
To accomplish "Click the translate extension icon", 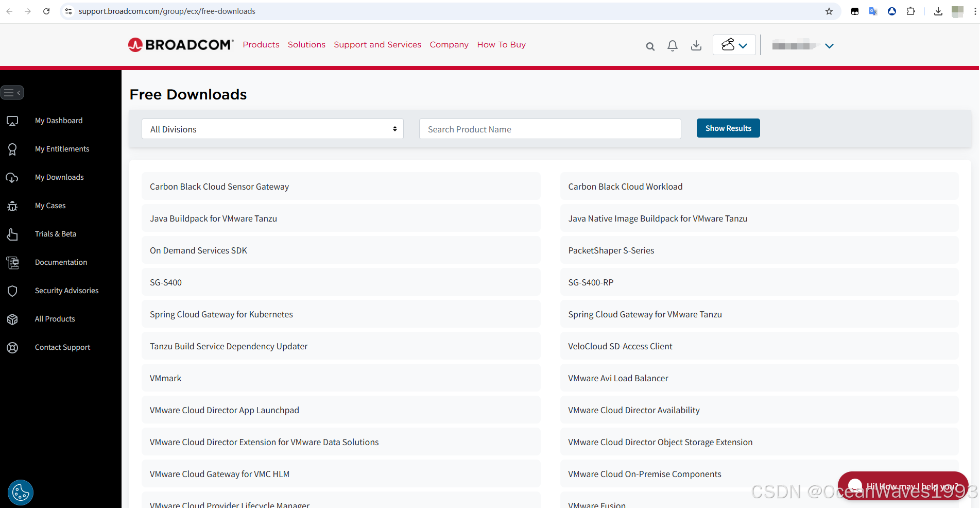I will tap(873, 11).
